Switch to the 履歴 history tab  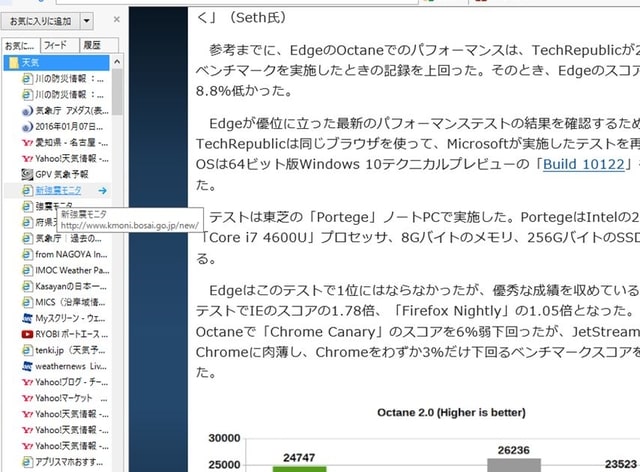coord(98,45)
